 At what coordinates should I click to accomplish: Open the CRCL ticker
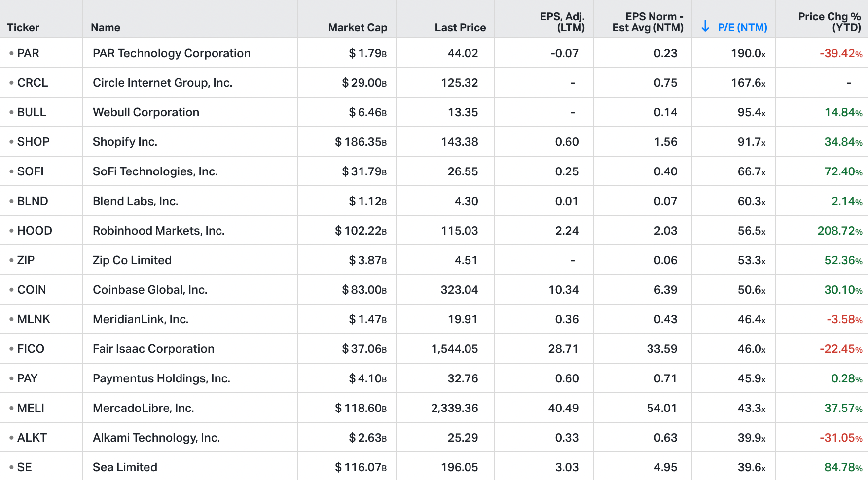33,83
